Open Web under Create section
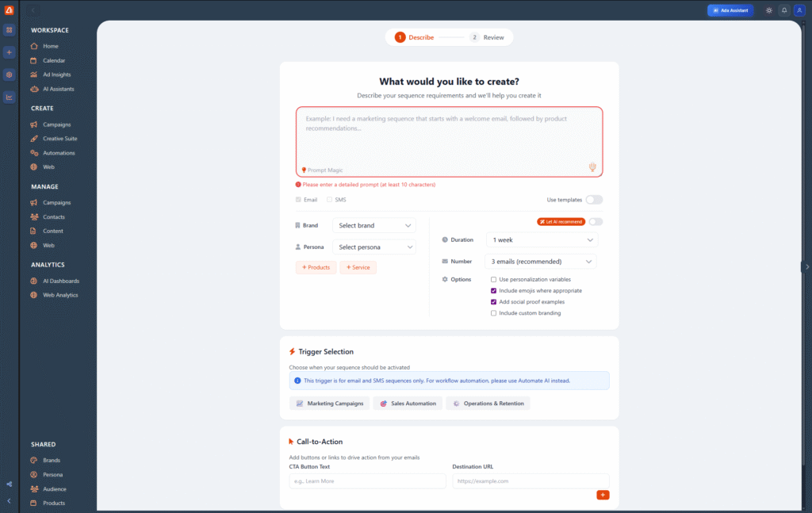 tap(48, 167)
